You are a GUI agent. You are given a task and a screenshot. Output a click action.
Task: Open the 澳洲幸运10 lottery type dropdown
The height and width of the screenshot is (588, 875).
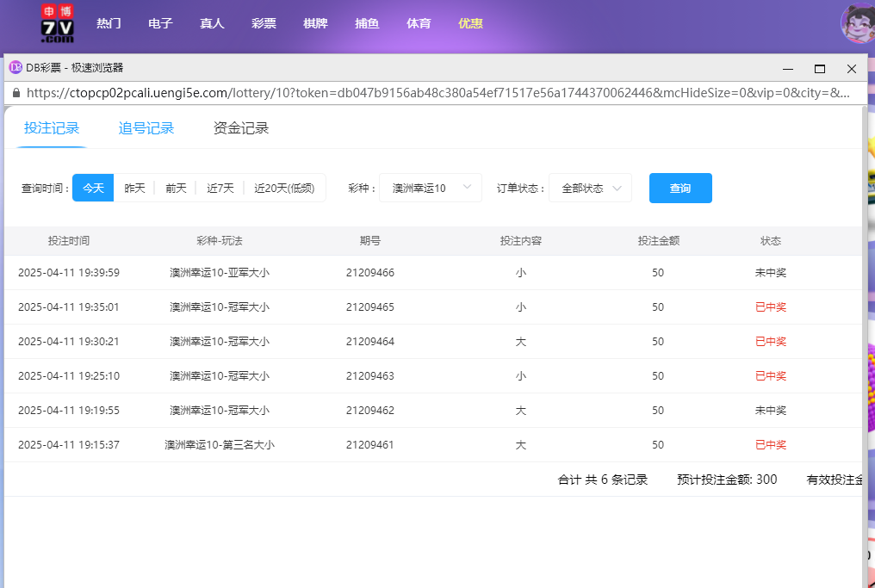tap(431, 188)
